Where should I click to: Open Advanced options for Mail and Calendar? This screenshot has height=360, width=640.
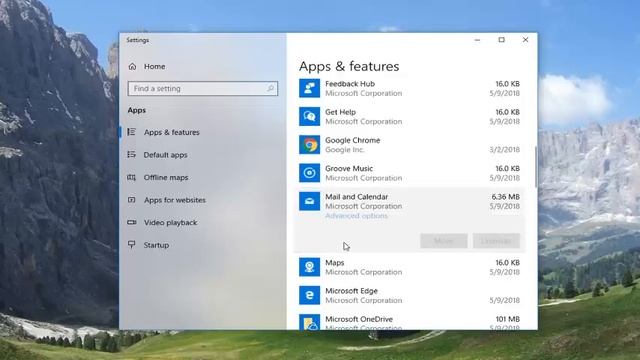point(356,216)
